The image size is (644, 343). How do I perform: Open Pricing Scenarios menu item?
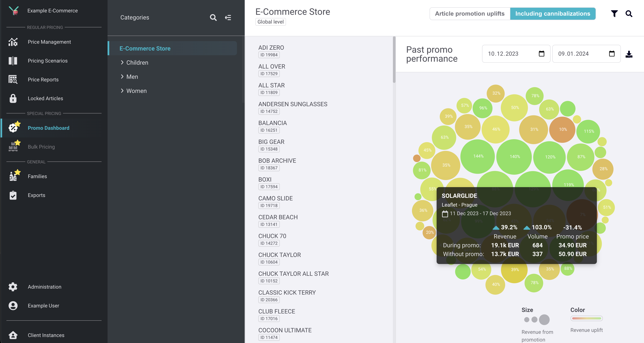[x=48, y=61]
